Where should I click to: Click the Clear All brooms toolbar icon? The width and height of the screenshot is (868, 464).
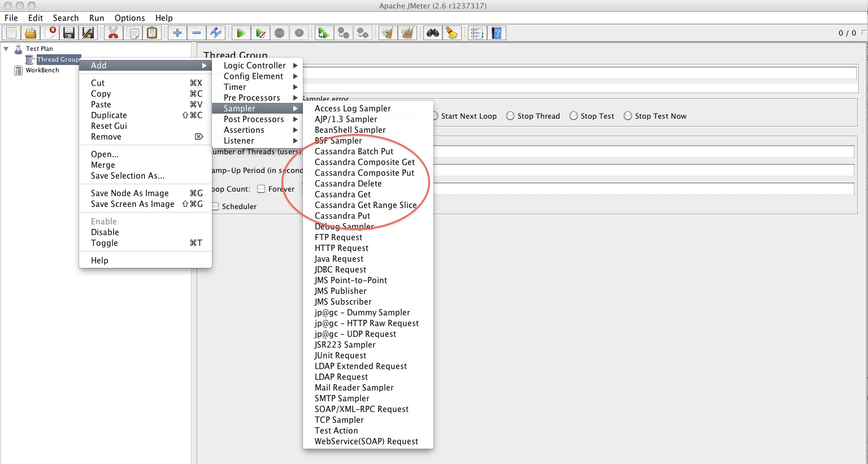click(x=407, y=33)
